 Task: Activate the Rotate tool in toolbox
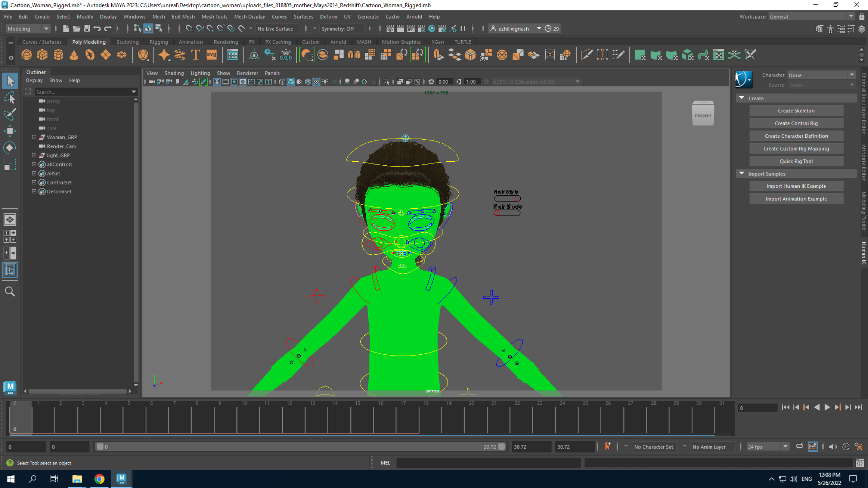[10, 148]
